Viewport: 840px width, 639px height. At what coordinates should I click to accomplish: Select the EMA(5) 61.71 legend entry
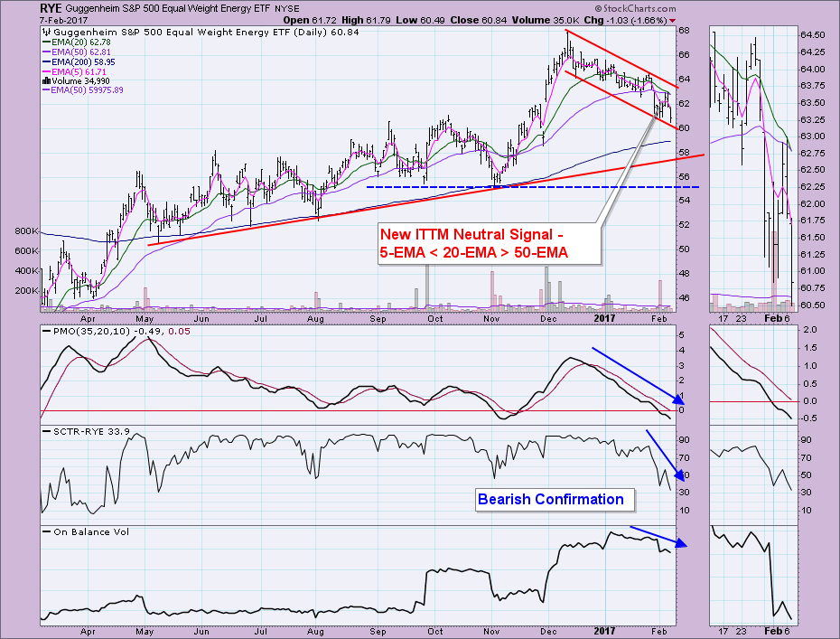point(74,71)
